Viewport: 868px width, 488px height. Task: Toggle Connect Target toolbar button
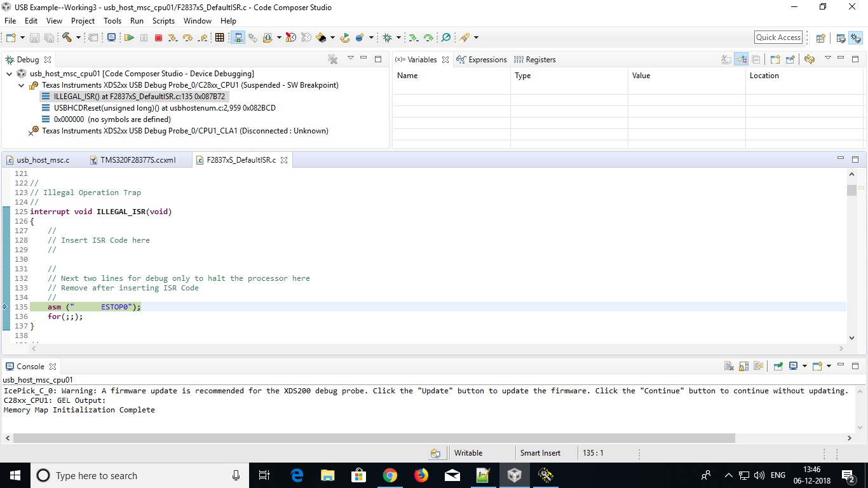pos(238,37)
